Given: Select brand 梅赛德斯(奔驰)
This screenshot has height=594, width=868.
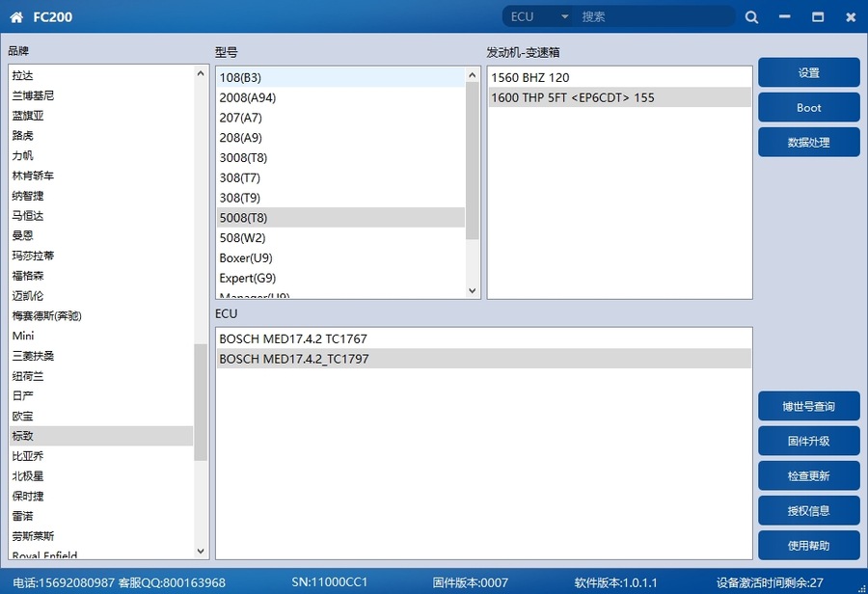Looking at the screenshot, I should pos(101,315).
